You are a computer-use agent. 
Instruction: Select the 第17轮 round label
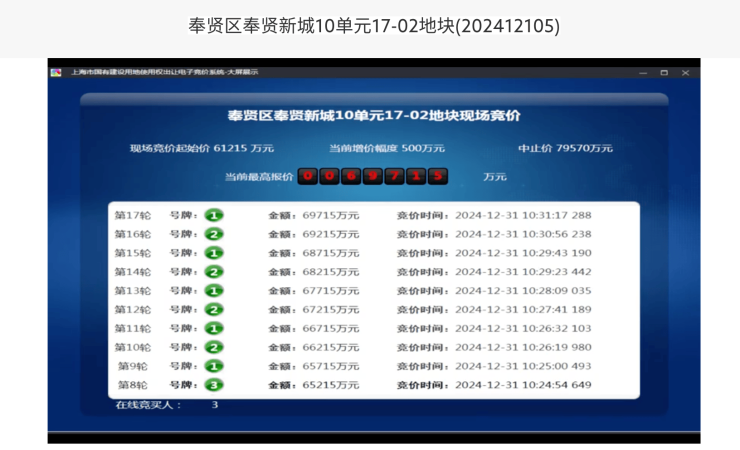pyautogui.click(x=133, y=216)
